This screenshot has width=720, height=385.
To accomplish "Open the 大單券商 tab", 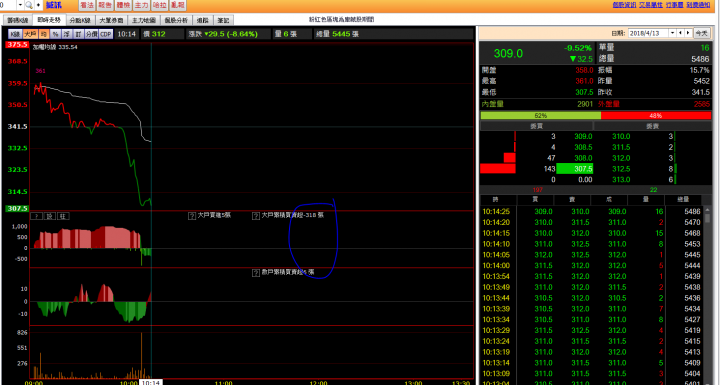I will pos(112,20).
